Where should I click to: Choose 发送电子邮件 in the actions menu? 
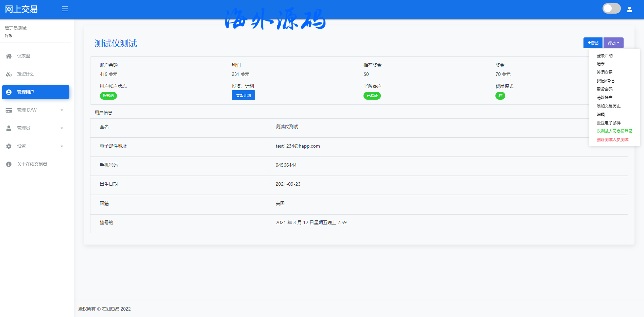608,123
